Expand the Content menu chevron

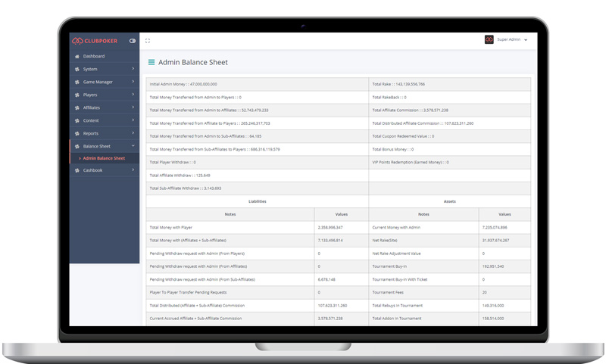(133, 120)
